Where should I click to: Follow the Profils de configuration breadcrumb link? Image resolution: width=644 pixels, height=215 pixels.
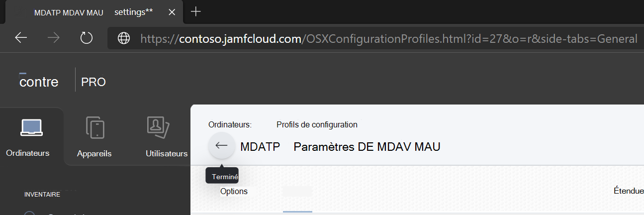317,124
